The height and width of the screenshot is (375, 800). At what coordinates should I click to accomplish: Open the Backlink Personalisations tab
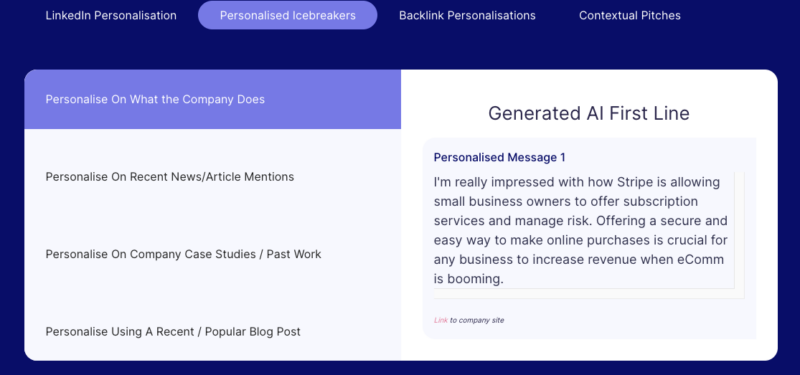click(x=467, y=15)
